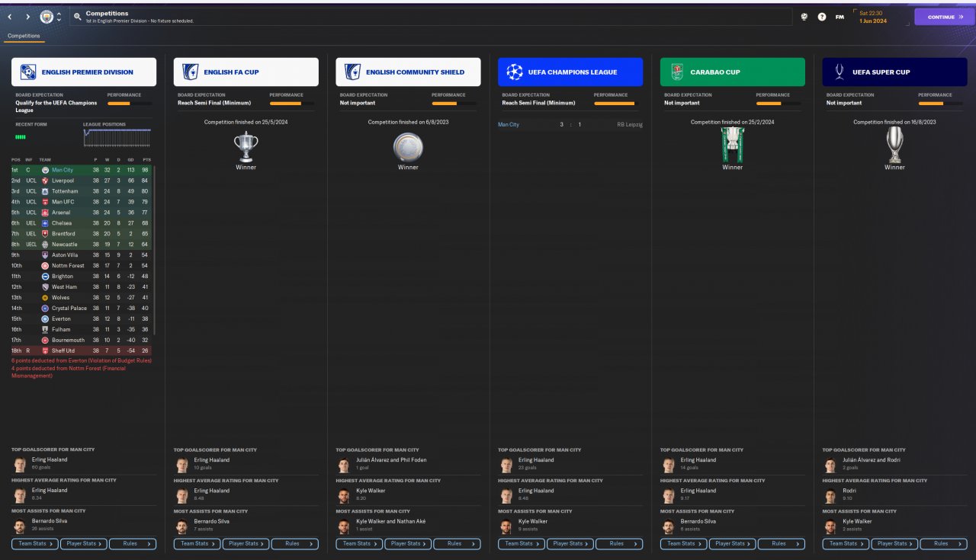Open the English Community Shield header
The height and width of the screenshot is (560, 976).
point(409,72)
